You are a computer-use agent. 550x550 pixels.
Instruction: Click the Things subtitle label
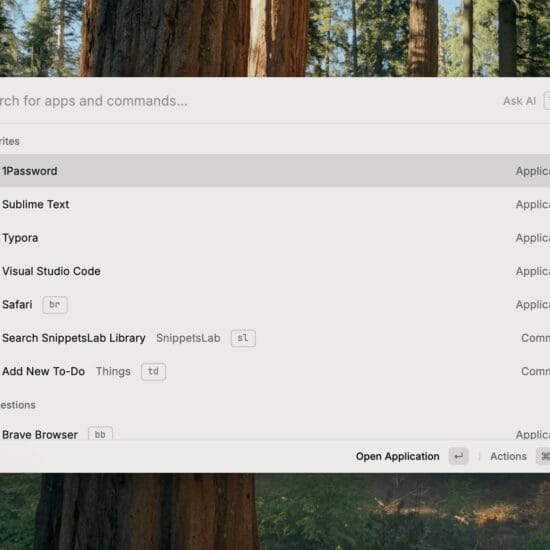pyautogui.click(x=113, y=371)
